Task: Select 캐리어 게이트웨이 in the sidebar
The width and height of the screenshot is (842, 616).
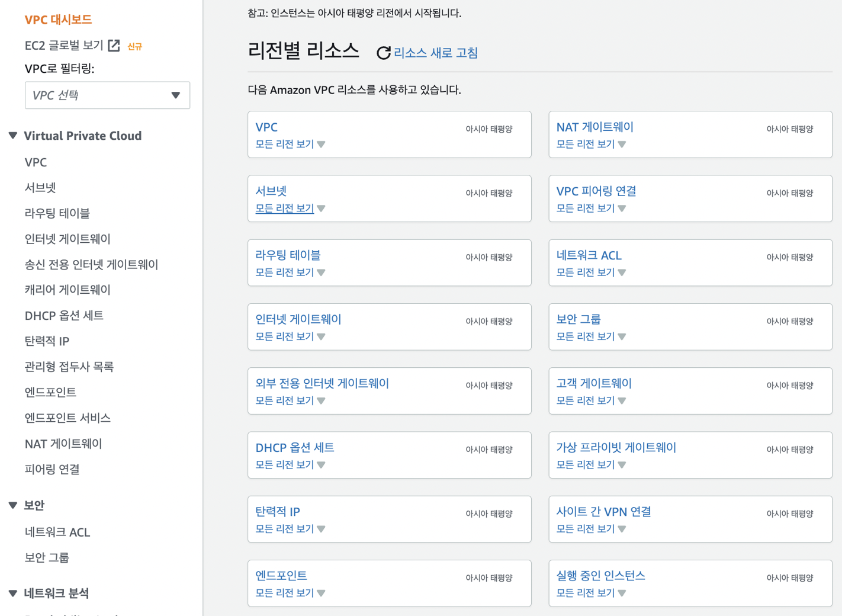Action: click(68, 290)
